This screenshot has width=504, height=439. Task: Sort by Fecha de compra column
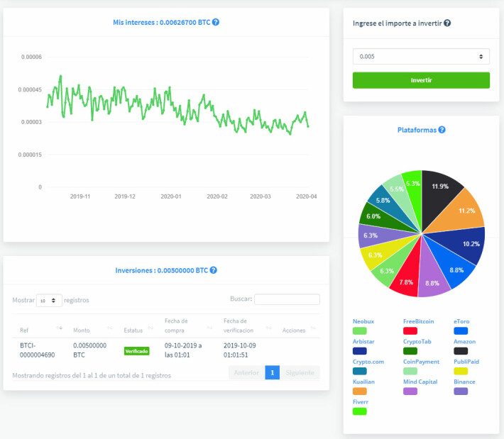click(209, 328)
